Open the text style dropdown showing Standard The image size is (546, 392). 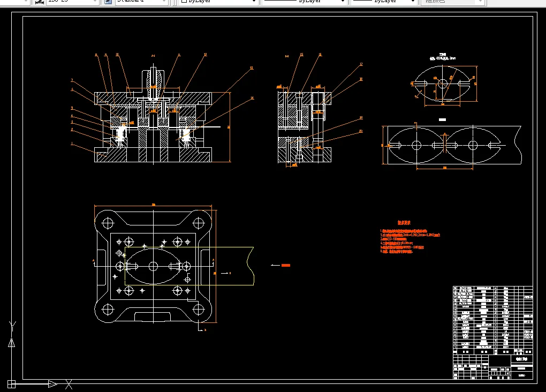click(x=141, y=2)
